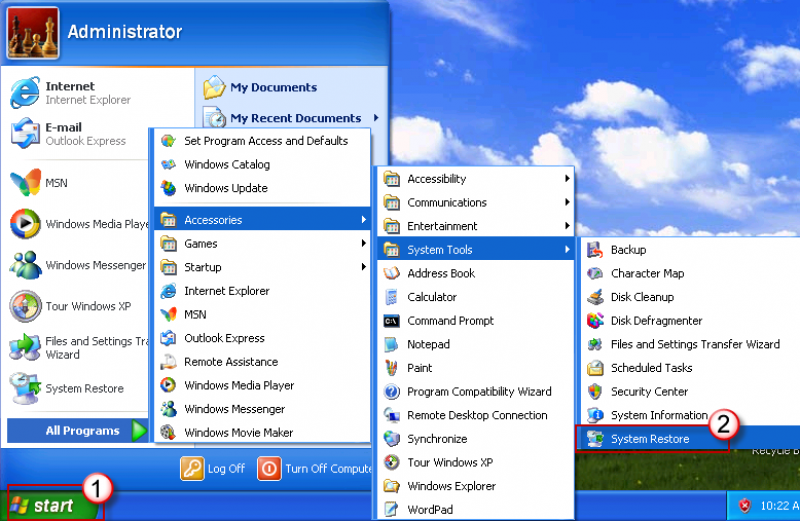
Task: Expand the Startup submenu arrow
Action: coord(363,267)
